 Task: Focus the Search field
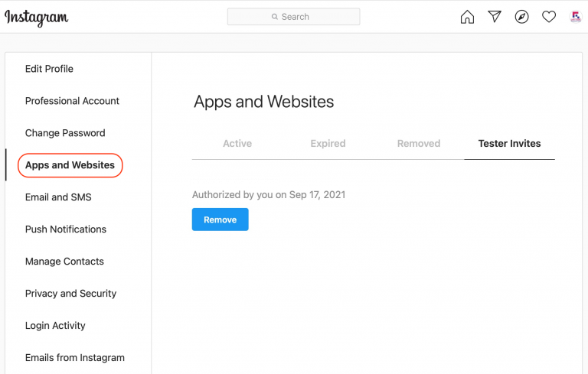pyautogui.click(x=294, y=17)
